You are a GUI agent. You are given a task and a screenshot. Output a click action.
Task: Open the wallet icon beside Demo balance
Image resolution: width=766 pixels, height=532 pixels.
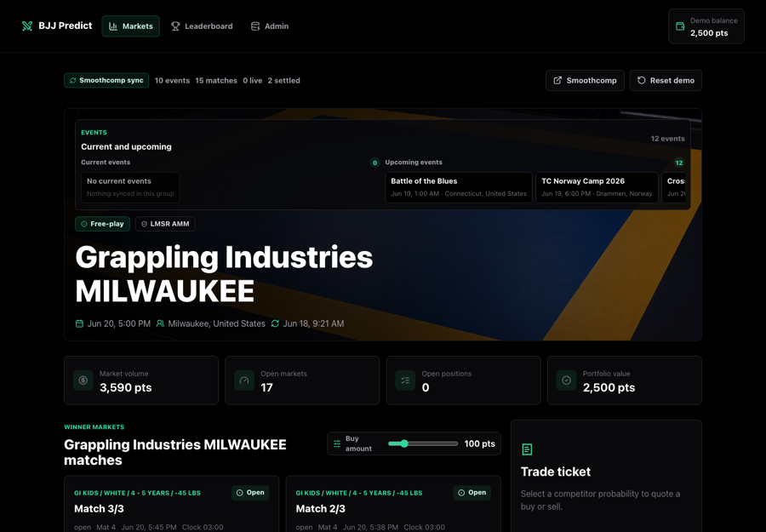pos(680,26)
